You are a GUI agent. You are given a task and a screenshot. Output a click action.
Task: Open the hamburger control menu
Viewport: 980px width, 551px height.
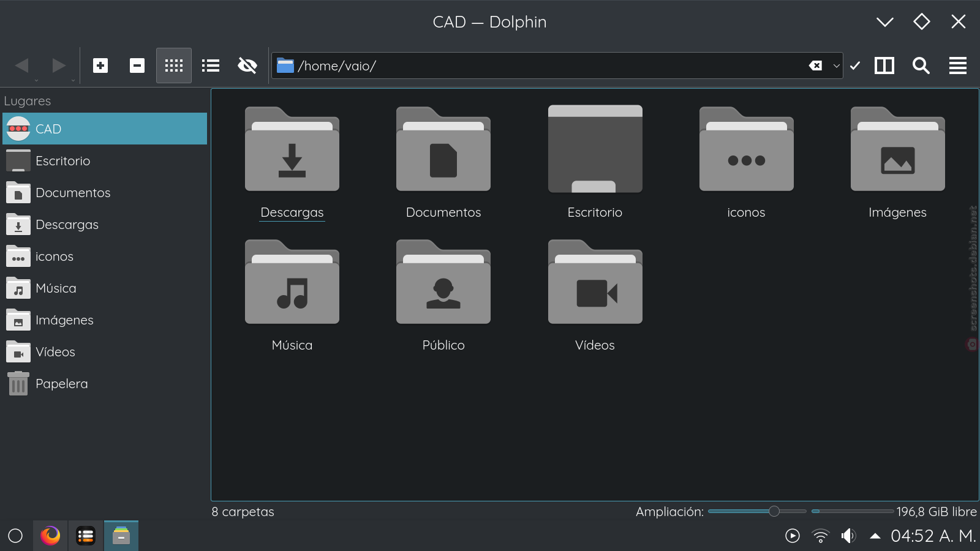[x=958, y=66]
